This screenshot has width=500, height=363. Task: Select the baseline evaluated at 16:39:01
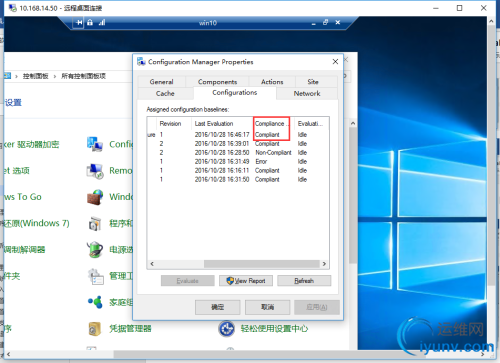[x=238, y=144]
